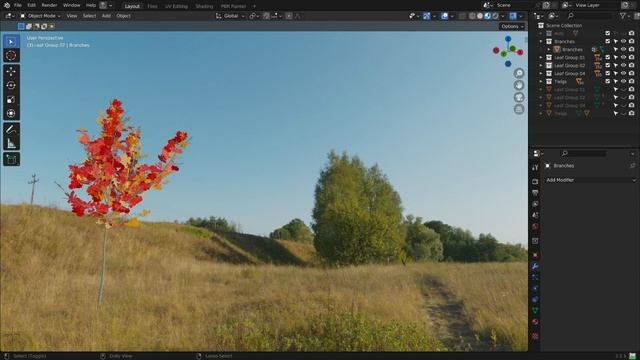This screenshot has height=360, width=640.
Task: Add a workspace with the plus button
Action: coord(254,6)
